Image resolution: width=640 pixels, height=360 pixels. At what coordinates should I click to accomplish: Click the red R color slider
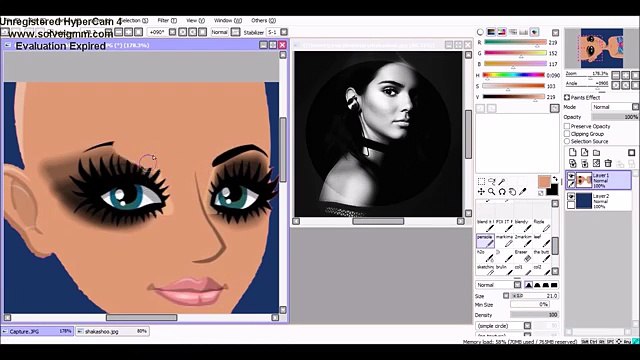(515, 42)
